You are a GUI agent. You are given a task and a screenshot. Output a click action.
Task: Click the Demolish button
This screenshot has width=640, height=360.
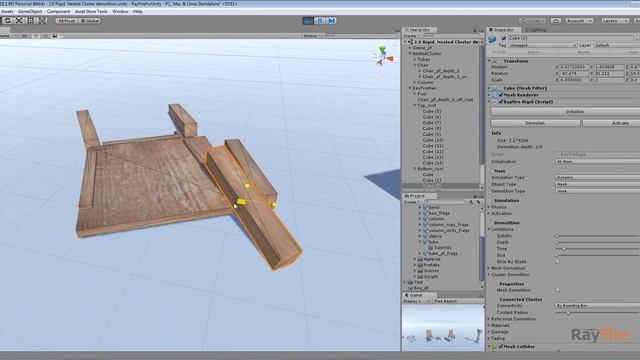[x=535, y=123]
